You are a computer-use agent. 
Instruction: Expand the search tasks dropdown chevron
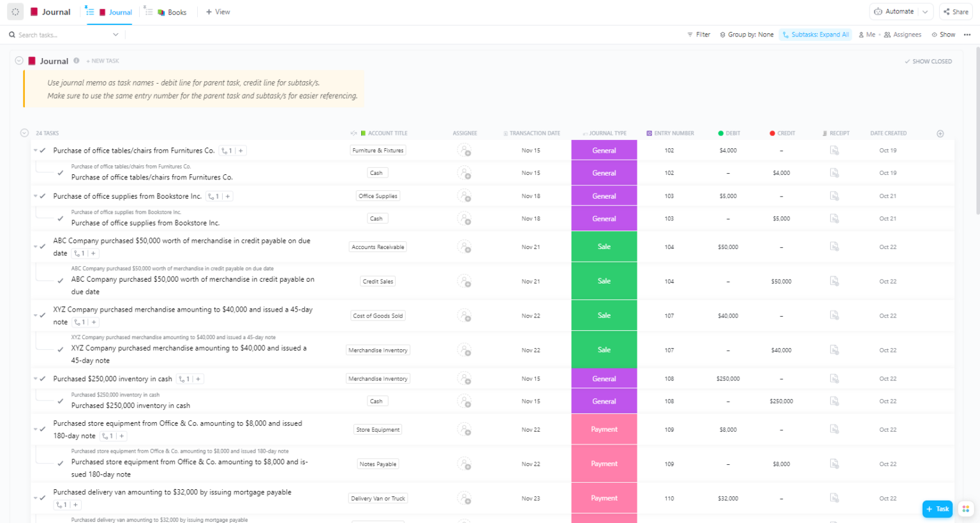(x=115, y=34)
